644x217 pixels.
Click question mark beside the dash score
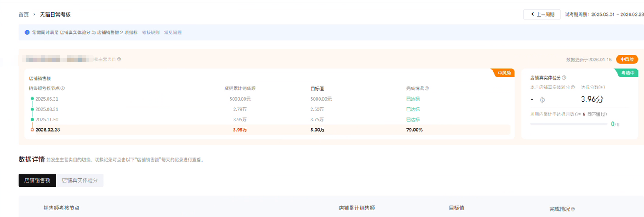click(542, 100)
